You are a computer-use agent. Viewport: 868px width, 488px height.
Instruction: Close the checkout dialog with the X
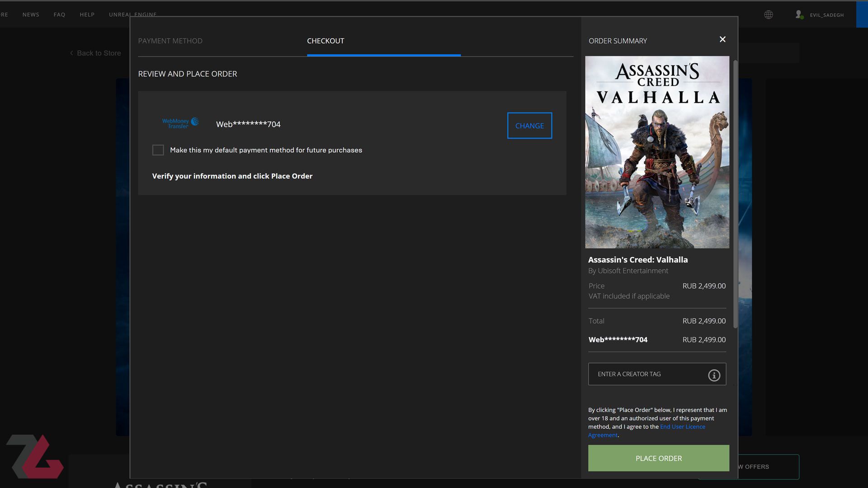(x=722, y=39)
